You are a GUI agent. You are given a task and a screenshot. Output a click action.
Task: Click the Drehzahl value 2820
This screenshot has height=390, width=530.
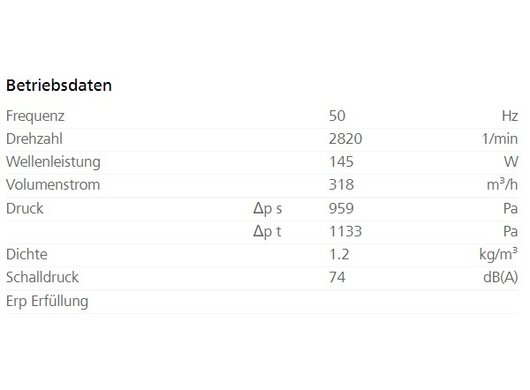tap(345, 139)
